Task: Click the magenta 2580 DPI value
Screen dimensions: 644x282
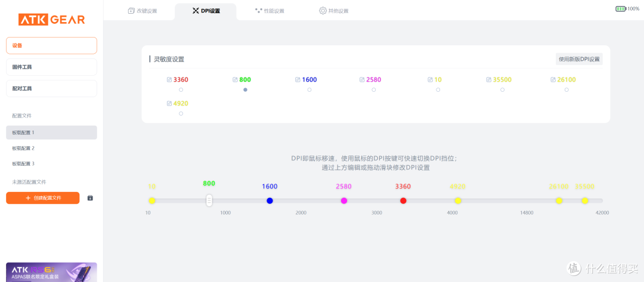Action: point(374,80)
